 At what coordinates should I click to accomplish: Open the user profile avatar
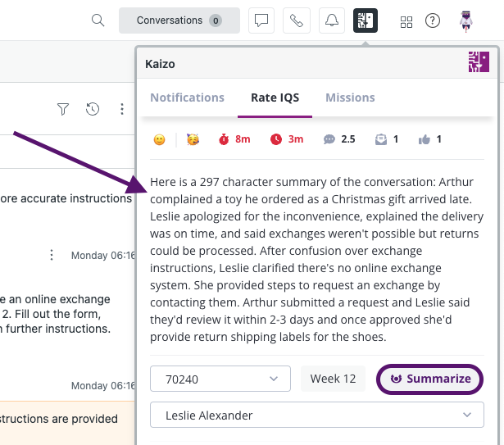coord(465,21)
